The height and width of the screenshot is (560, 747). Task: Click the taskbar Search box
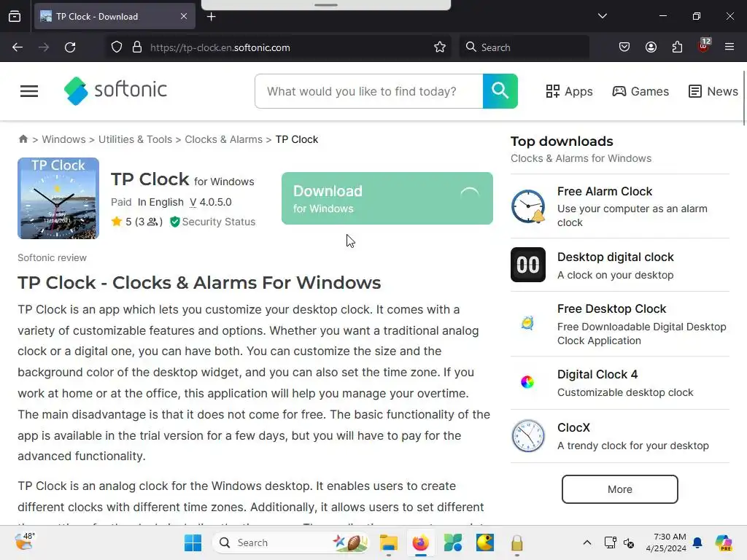pyautogui.click(x=290, y=542)
